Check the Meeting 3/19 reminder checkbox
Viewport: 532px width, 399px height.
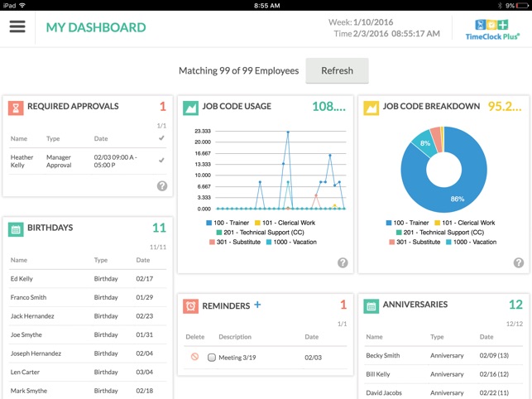212,358
